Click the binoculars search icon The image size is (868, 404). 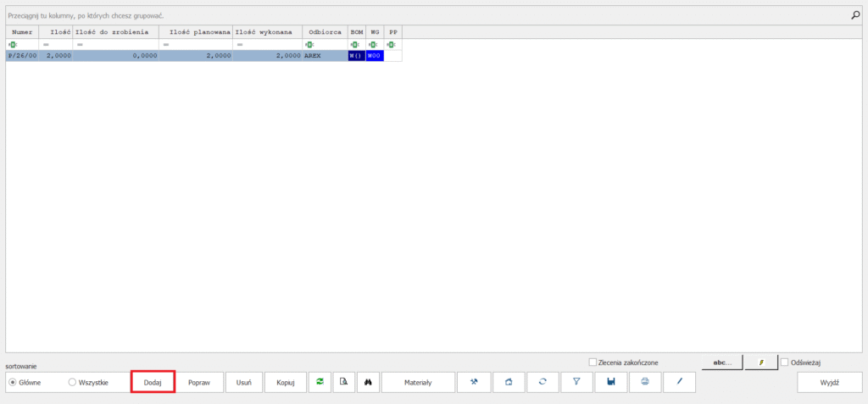[369, 382]
